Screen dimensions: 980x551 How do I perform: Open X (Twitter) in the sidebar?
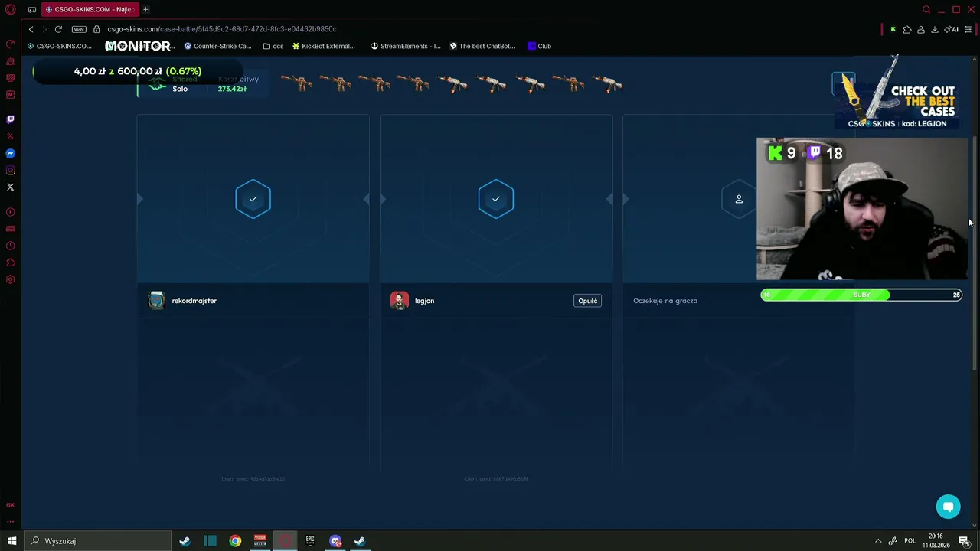11,187
